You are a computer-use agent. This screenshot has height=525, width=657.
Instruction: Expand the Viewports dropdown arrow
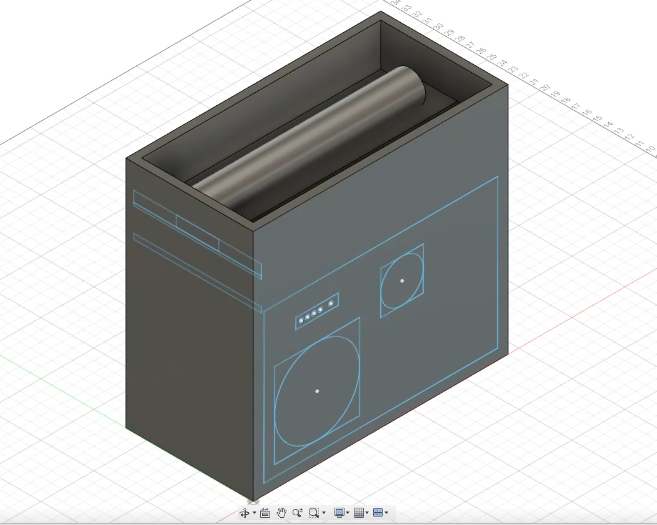pyautogui.click(x=386, y=513)
